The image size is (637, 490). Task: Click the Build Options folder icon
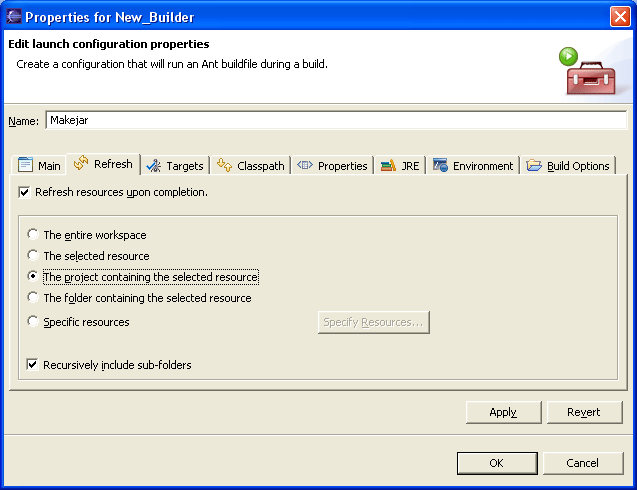click(534, 165)
